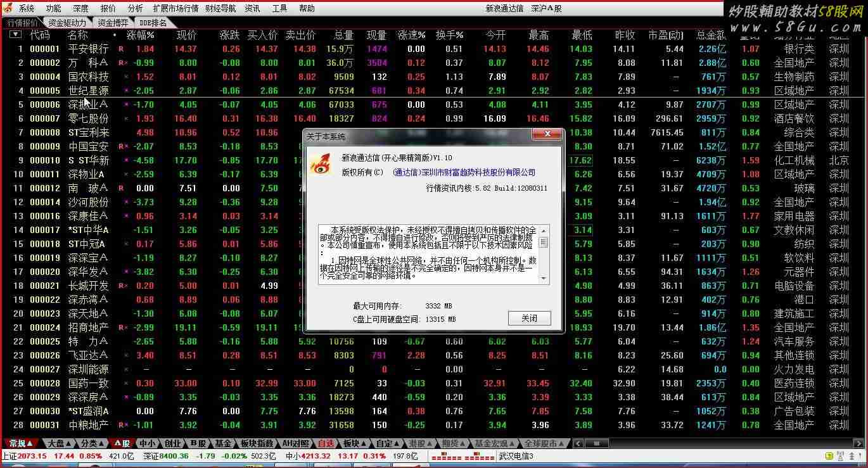The image size is (868, 468).
Task: Click the 武汉电信3 server label
Action: pos(516,456)
